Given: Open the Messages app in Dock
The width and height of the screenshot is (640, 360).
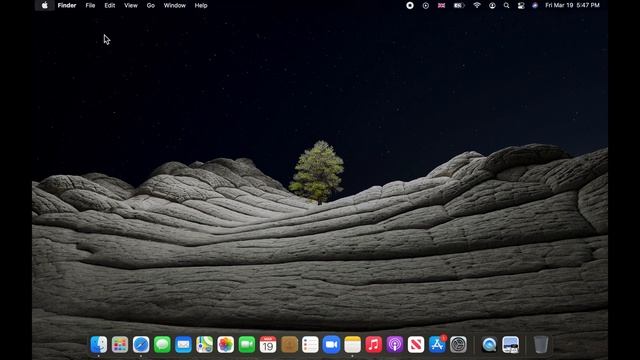Looking at the screenshot, I should click(162, 344).
